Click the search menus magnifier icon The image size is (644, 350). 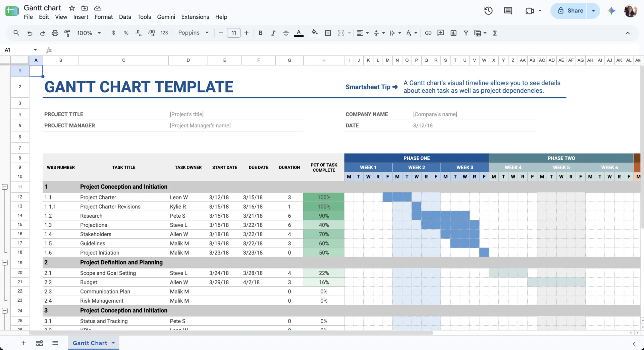click(x=16, y=33)
